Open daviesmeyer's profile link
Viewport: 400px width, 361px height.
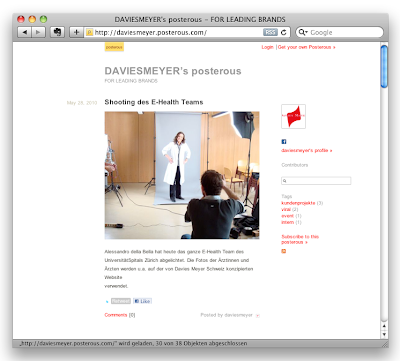tap(307, 150)
